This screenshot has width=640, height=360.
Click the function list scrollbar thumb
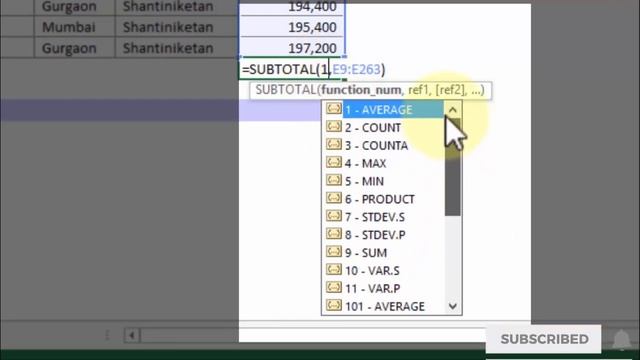453,167
